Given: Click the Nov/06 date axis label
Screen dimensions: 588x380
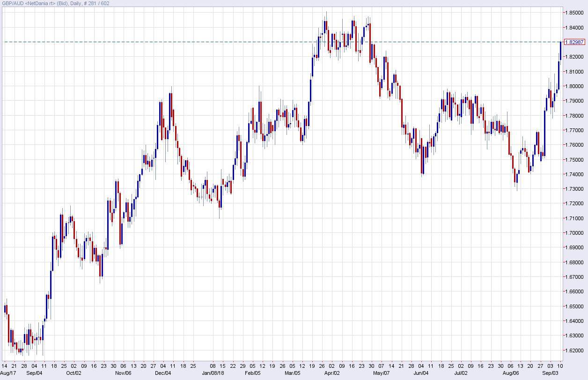Looking at the screenshot, I should (x=123, y=373).
